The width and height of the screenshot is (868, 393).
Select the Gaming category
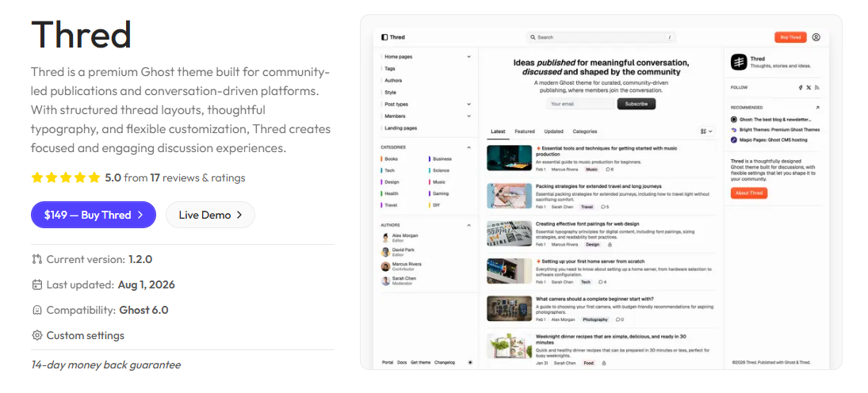pyautogui.click(x=438, y=194)
